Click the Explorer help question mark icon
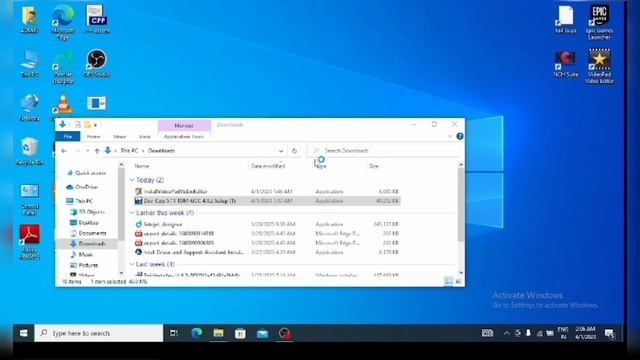The image size is (640, 360). (x=460, y=136)
